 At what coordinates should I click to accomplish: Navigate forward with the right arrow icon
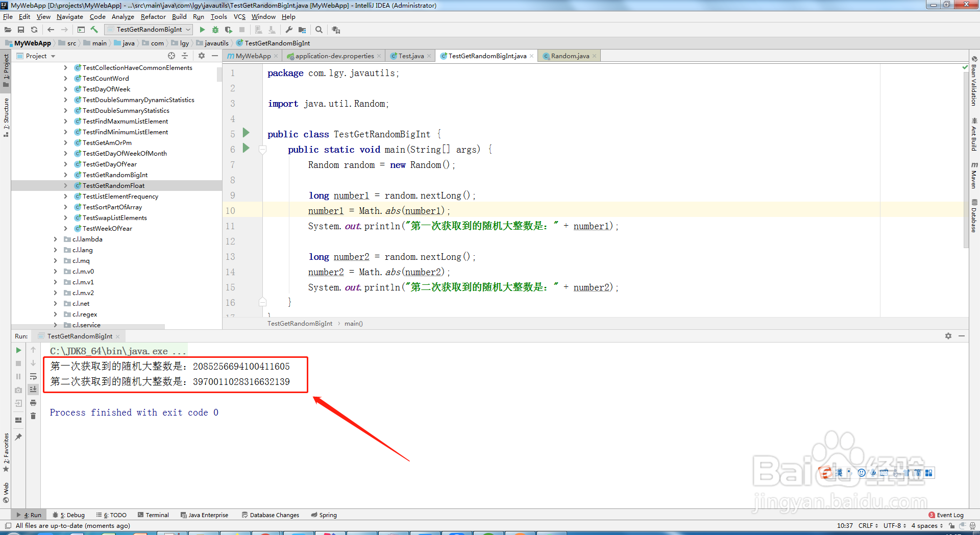[64, 30]
